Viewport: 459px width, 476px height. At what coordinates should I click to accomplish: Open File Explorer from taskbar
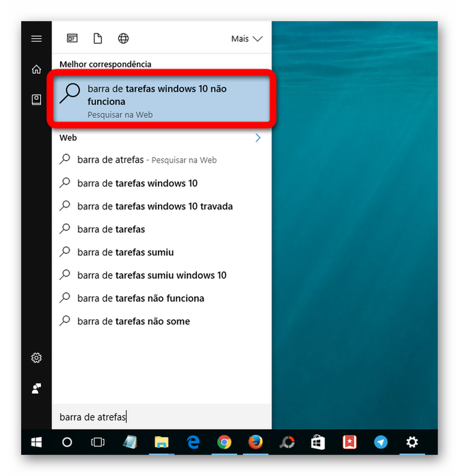(x=161, y=442)
